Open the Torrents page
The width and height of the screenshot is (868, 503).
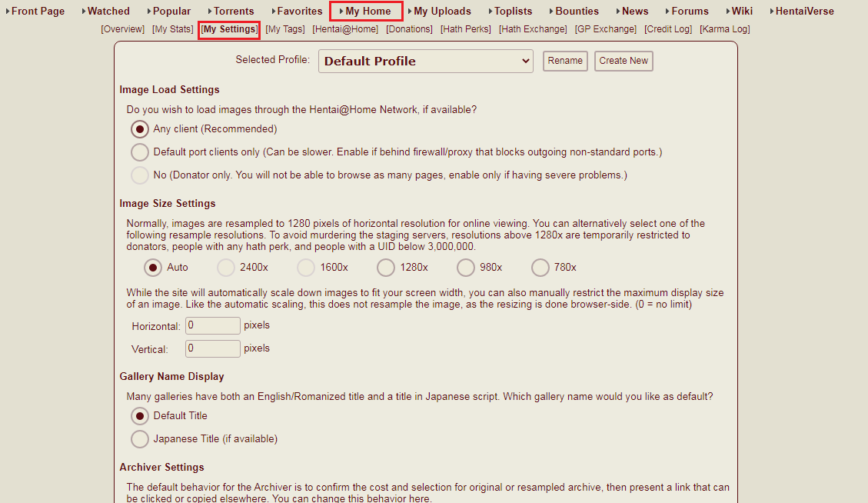click(234, 11)
